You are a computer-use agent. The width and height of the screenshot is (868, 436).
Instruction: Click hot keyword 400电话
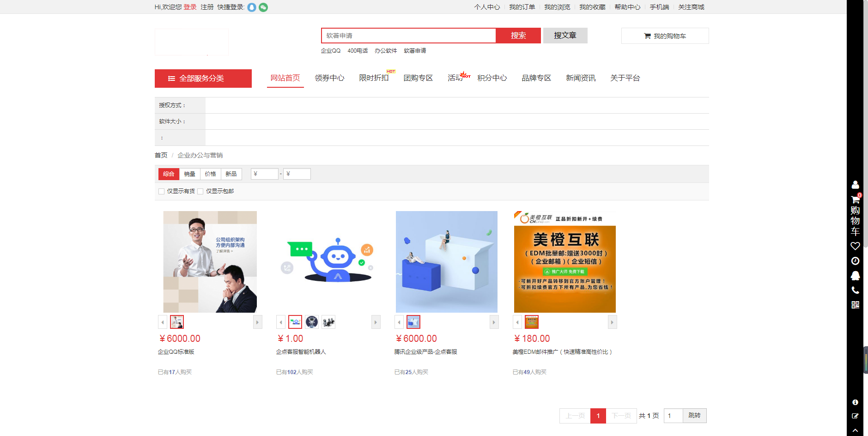pyautogui.click(x=358, y=51)
